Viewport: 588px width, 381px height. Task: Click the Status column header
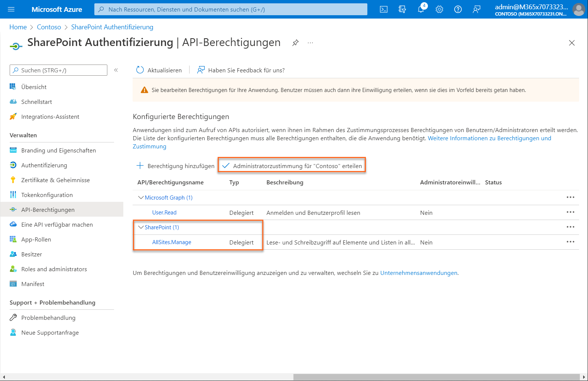click(493, 183)
